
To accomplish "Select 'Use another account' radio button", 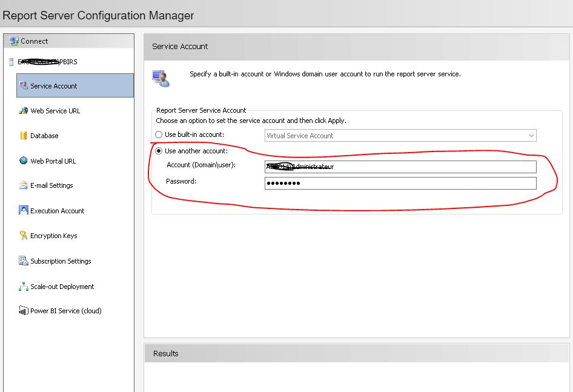I will [x=159, y=151].
